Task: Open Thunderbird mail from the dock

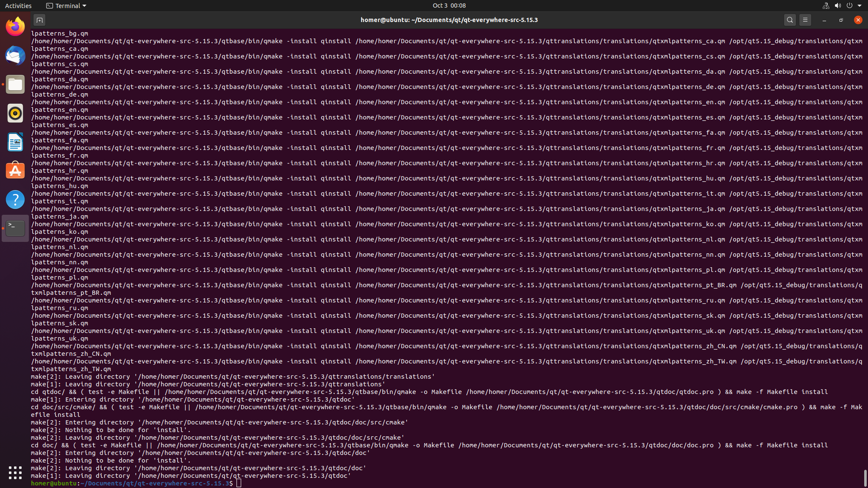Action: [15, 55]
